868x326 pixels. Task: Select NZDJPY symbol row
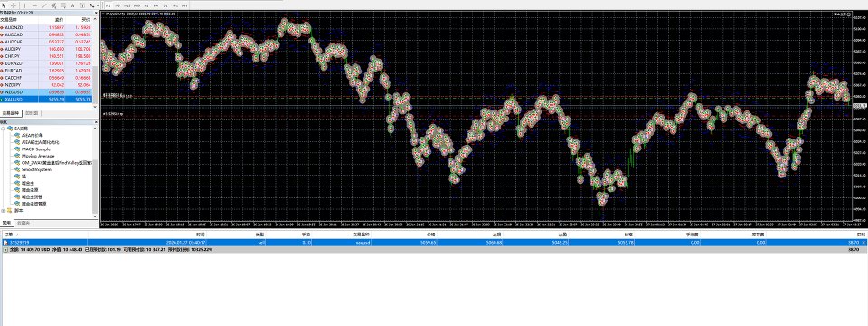pos(46,85)
